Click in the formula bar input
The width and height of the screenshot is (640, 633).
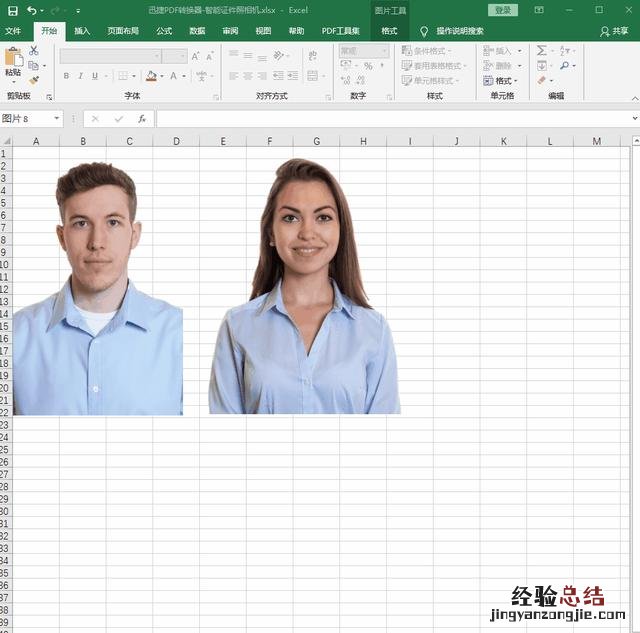pyautogui.click(x=394, y=119)
